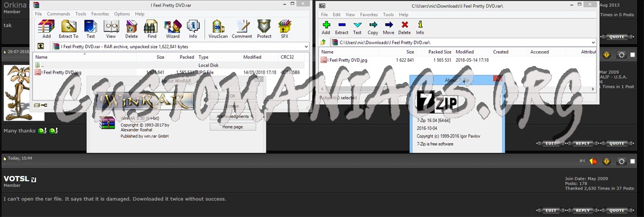
Task: Open the gear options on post #4
Action: point(622,161)
